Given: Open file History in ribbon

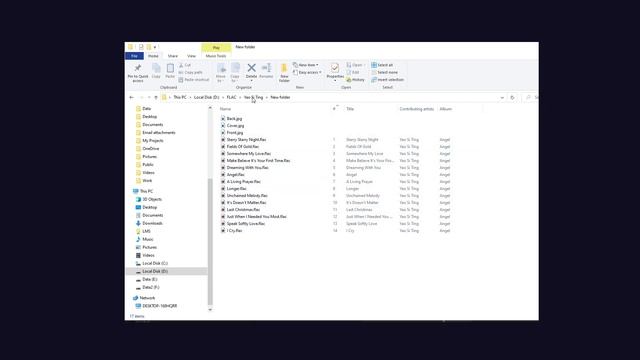Looking at the screenshot, I should click(356, 80).
